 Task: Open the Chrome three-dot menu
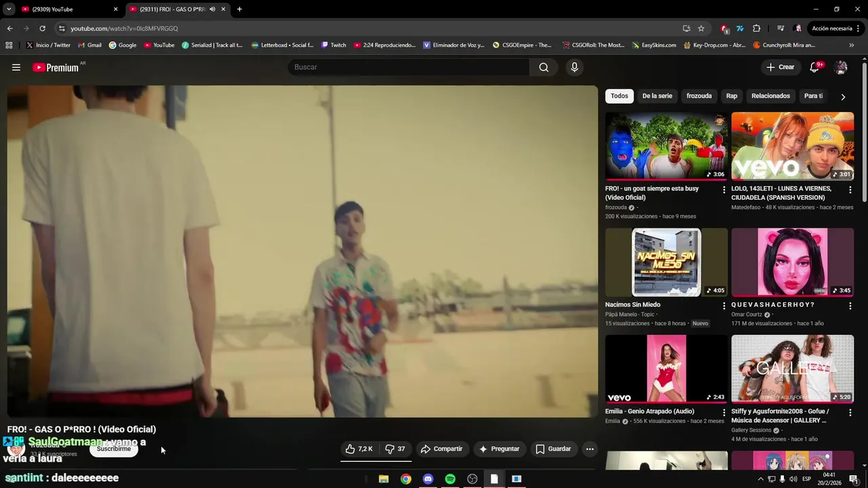click(859, 28)
